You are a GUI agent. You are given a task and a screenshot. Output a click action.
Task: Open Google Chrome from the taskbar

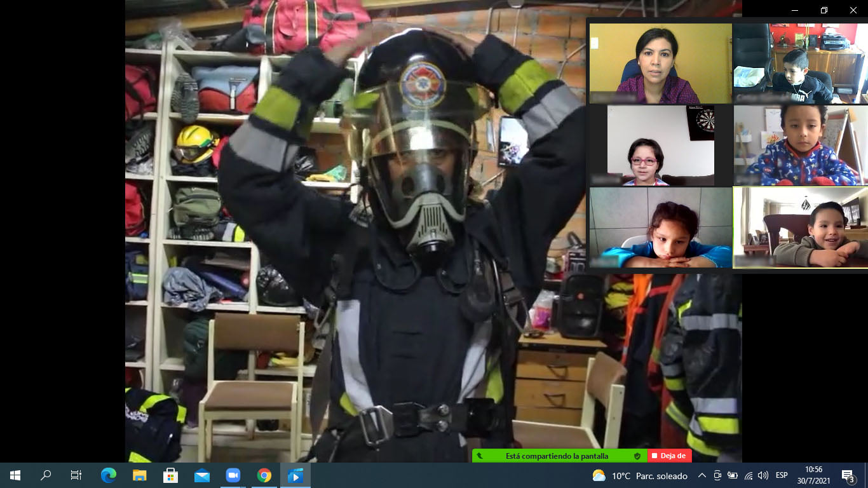[x=264, y=475]
